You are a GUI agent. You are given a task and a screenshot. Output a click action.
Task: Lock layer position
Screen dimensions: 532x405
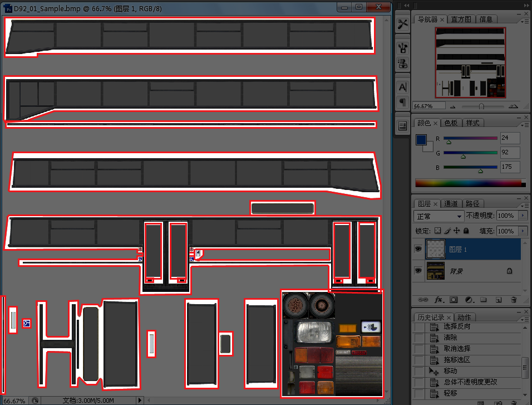[x=457, y=231]
